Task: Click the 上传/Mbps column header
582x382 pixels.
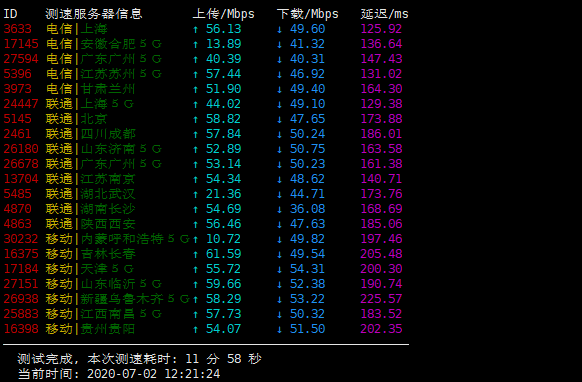Action: [x=223, y=14]
